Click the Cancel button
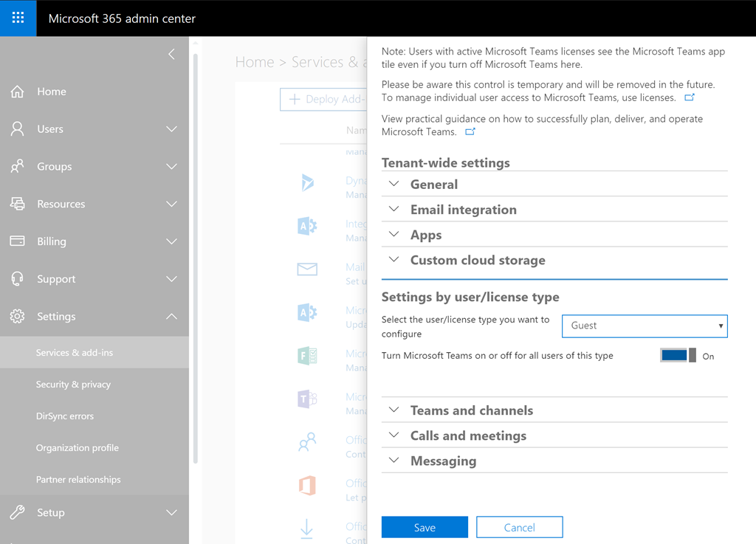 (x=519, y=527)
